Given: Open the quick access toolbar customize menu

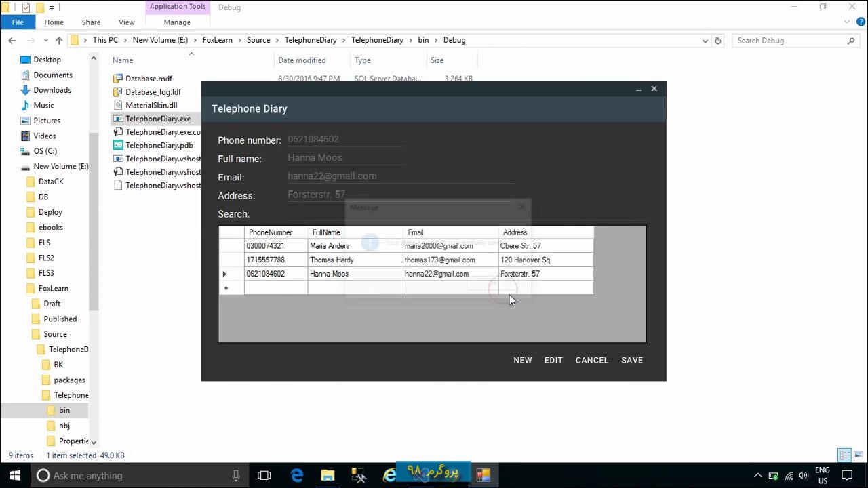Looking at the screenshot, I should [52, 7].
